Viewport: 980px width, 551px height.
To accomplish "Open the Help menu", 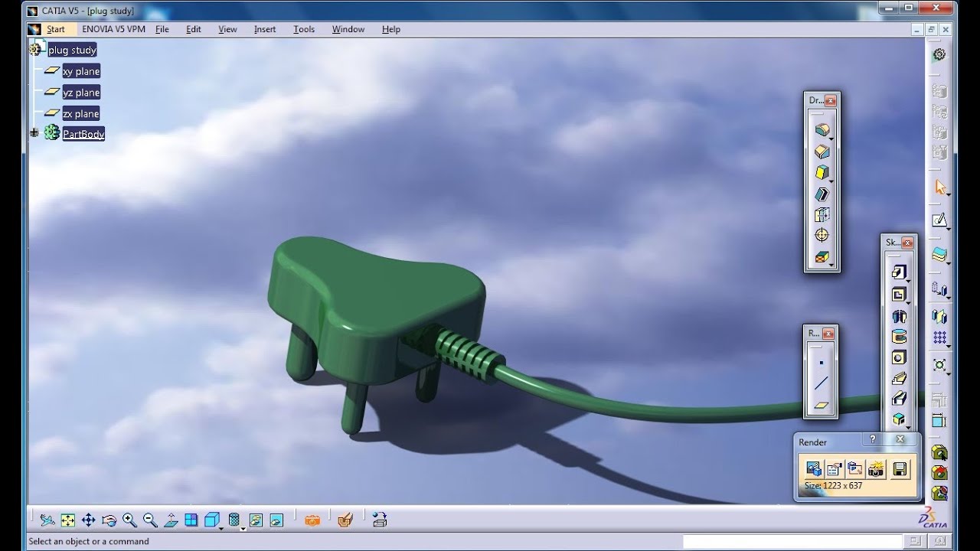I will (391, 29).
